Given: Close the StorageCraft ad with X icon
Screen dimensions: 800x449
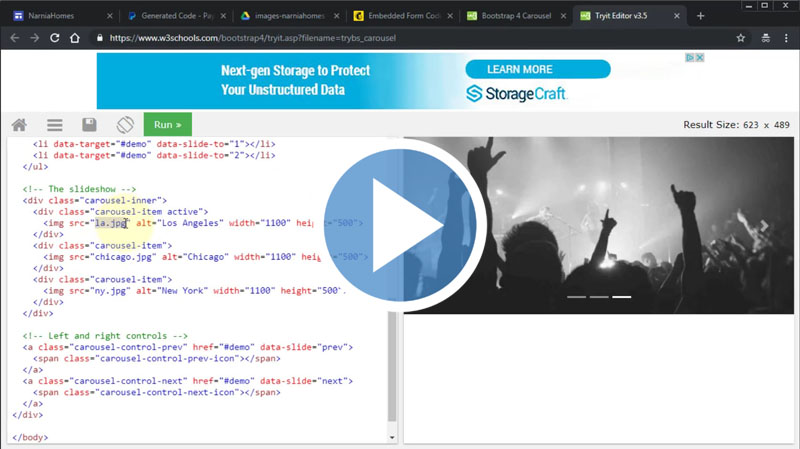Looking at the screenshot, I should click(700, 58).
